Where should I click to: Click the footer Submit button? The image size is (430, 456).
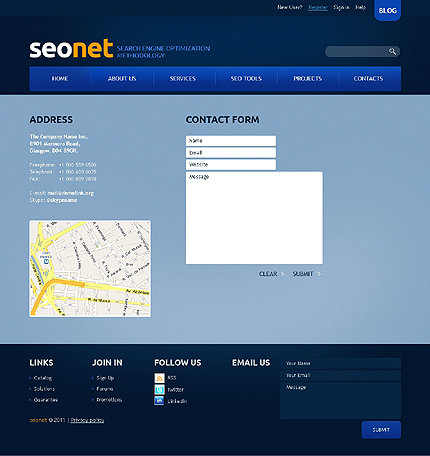coord(381,430)
